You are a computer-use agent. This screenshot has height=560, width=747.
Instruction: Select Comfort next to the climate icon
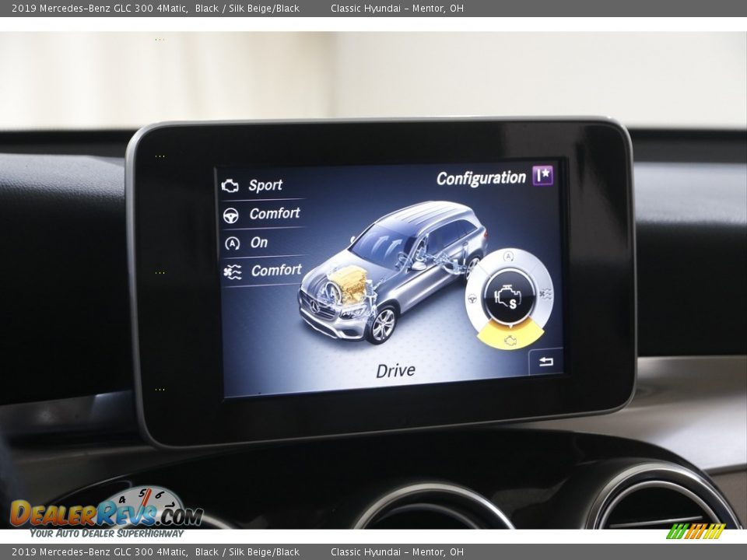[276, 270]
